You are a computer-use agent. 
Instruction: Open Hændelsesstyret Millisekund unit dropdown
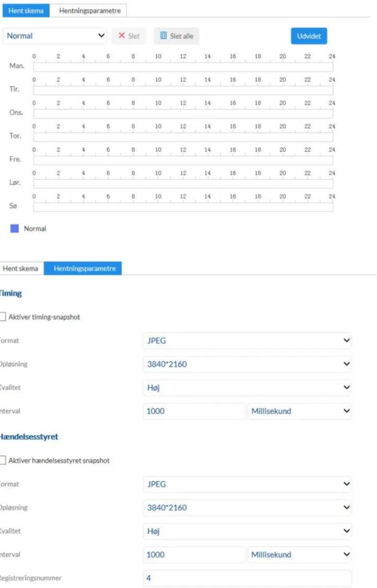tap(300, 554)
